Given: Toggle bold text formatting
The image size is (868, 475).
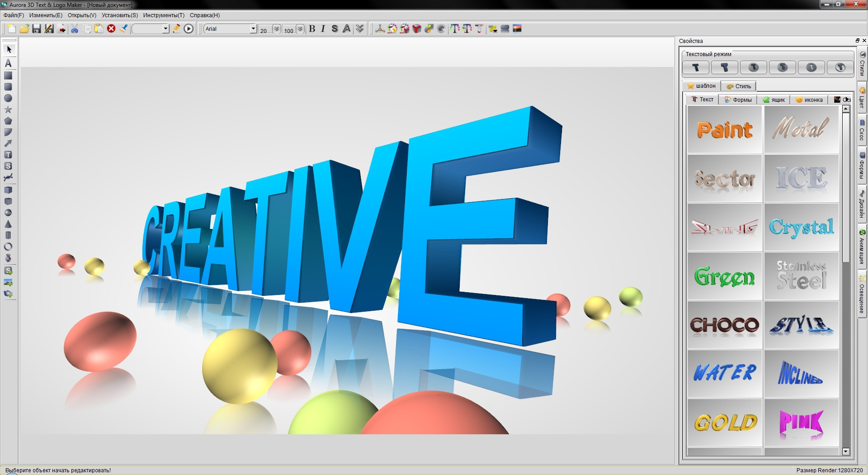Looking at the screenshot, I should (312, 29).
